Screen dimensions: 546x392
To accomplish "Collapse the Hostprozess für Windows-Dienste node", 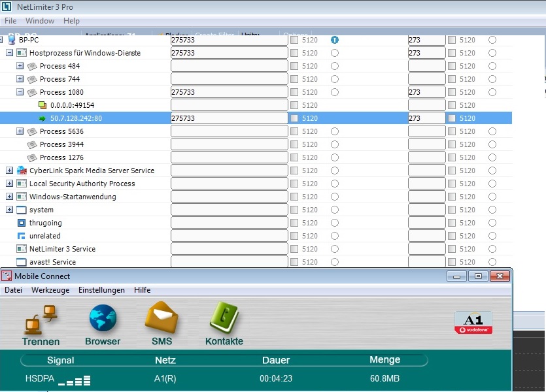I will coord(9,53).
